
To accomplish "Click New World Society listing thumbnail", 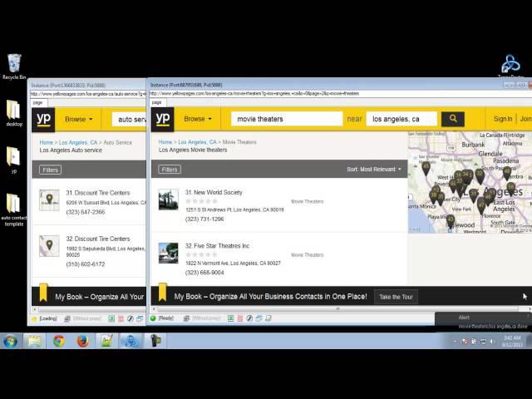I will click(168, 199).
